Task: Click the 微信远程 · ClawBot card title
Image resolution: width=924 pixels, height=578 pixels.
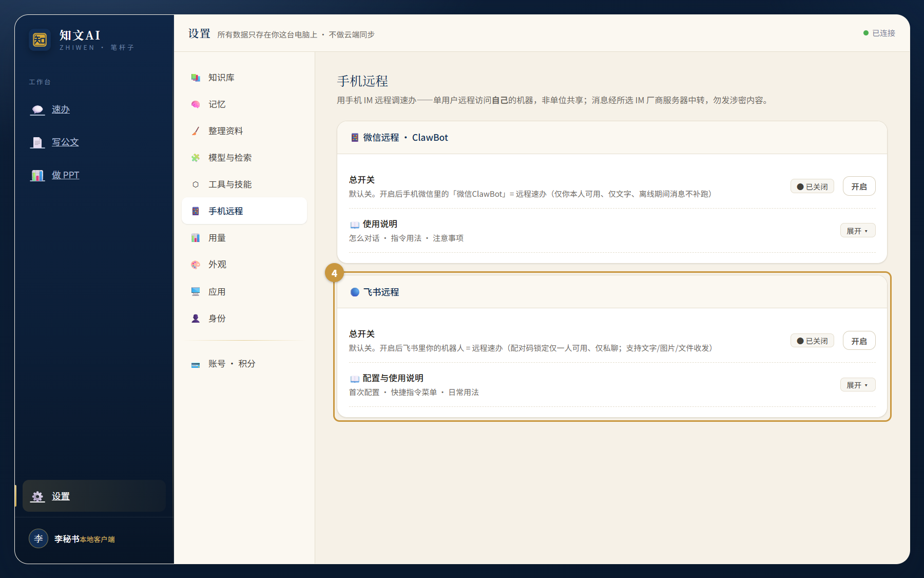Action: tap(406, 138)
